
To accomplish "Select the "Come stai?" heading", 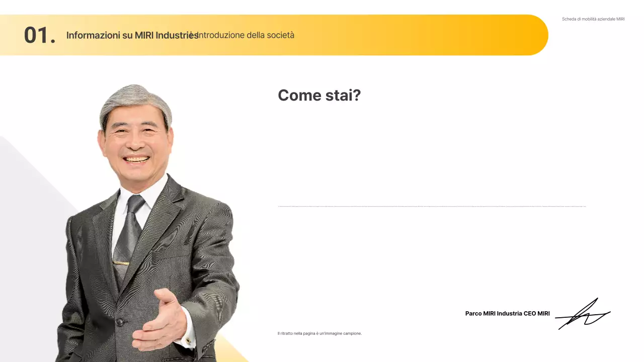I will click(319, 95).
